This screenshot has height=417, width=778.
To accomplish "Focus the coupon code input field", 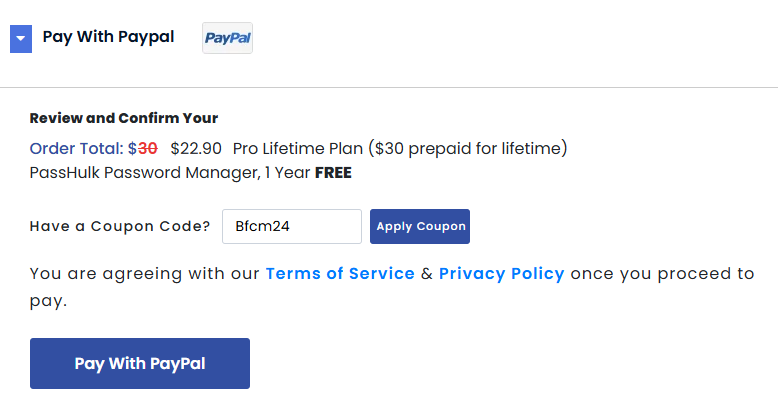I will pos(291,226).
